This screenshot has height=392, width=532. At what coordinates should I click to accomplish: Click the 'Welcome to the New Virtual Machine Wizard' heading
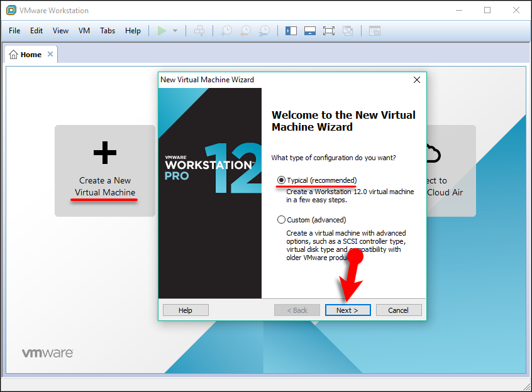click(x=343, y=121)
